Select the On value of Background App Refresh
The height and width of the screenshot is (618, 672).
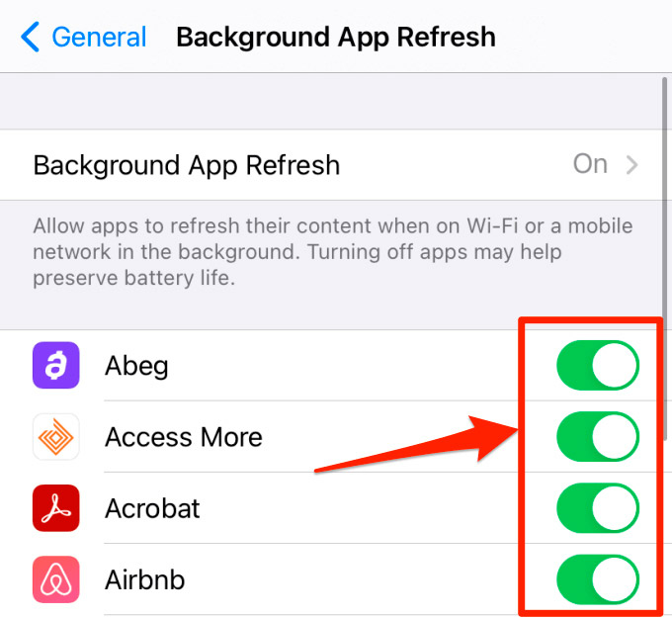coord(590,164)
